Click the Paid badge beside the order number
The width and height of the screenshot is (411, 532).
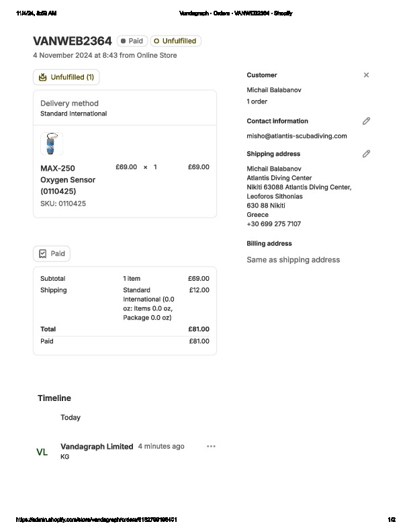pyautogui.click(x=132, y=41)
